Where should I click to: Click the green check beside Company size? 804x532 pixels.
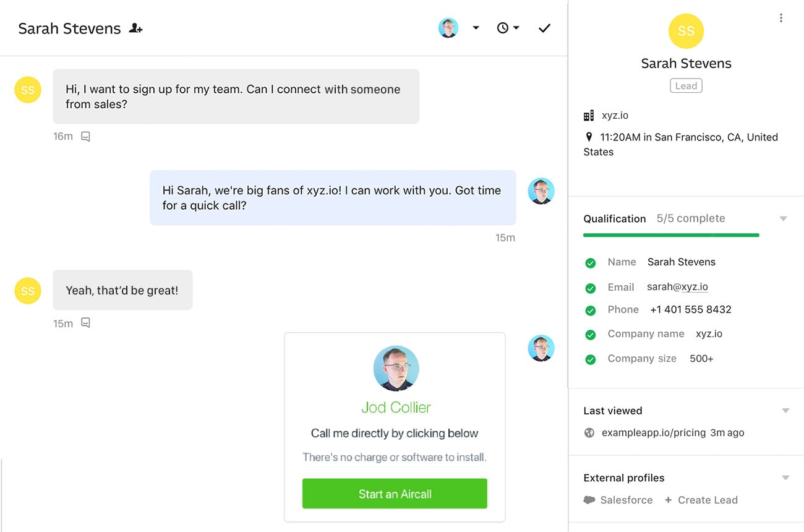click(x=591, y=359)
